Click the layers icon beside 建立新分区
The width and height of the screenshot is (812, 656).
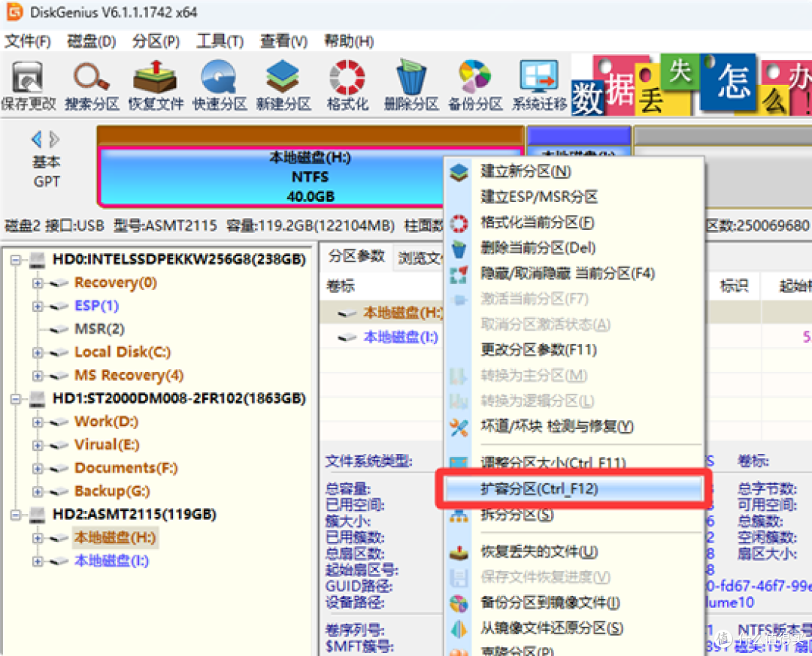(459, 172)
